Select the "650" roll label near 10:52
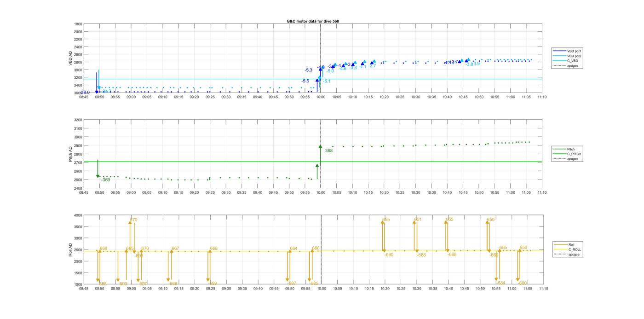The height and width of the screenshot is (319, 644). tap(491, 220)
